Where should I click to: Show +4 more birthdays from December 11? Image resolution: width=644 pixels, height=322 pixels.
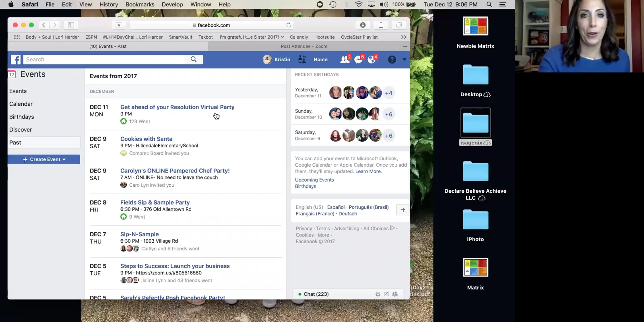tap(389, 93)
